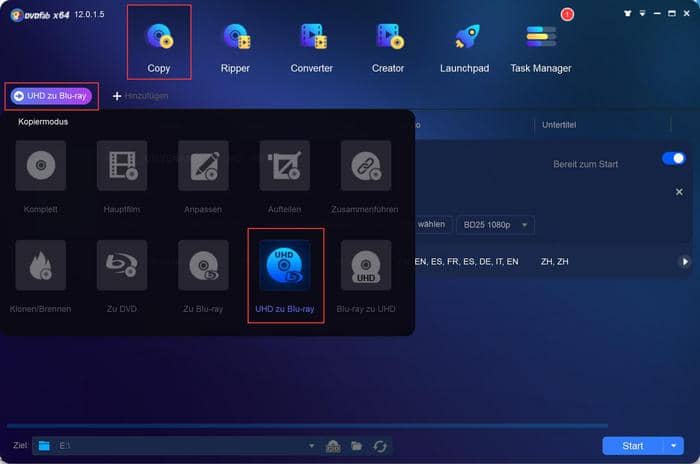Click the version number 12.0.1.5

pyautogui.click(x=89, y=14)
